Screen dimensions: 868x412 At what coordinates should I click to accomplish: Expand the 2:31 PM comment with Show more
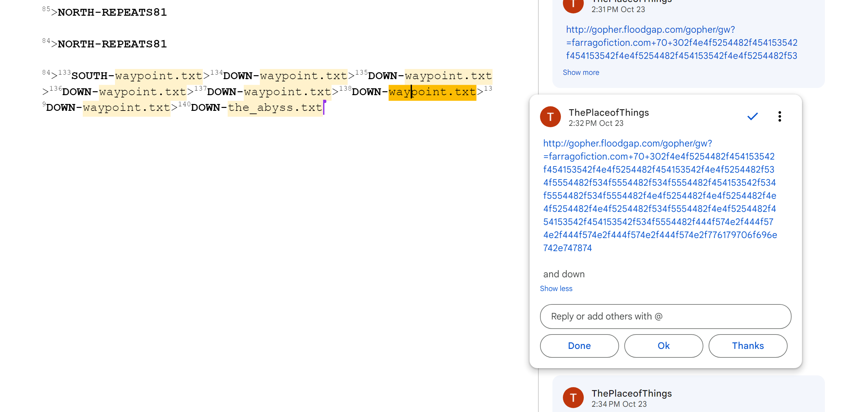581,72
